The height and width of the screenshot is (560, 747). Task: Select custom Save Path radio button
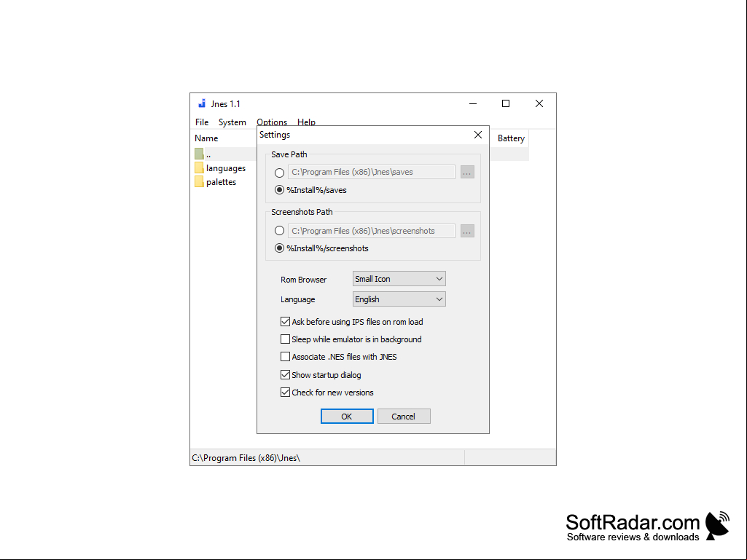[x=280, y=173]
